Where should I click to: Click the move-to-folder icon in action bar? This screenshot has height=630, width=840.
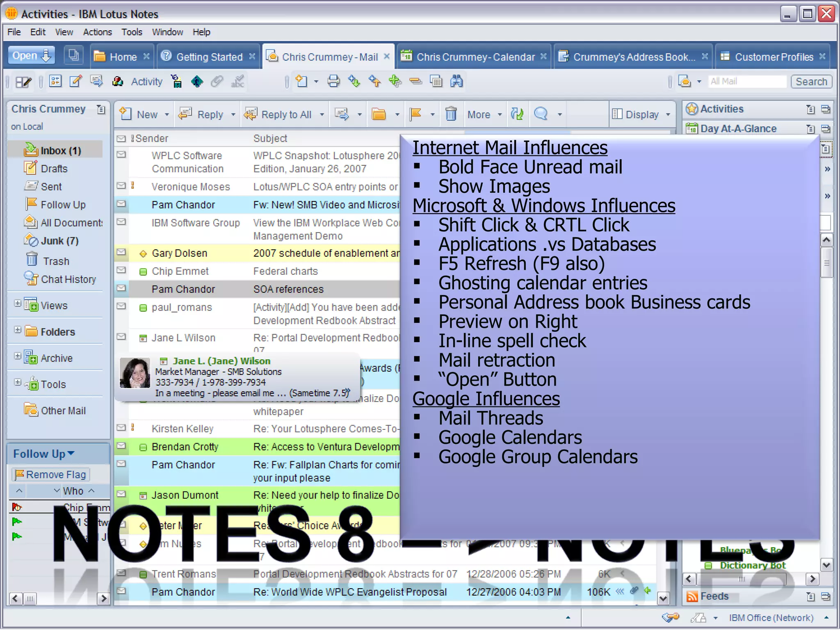click(379, 114)
